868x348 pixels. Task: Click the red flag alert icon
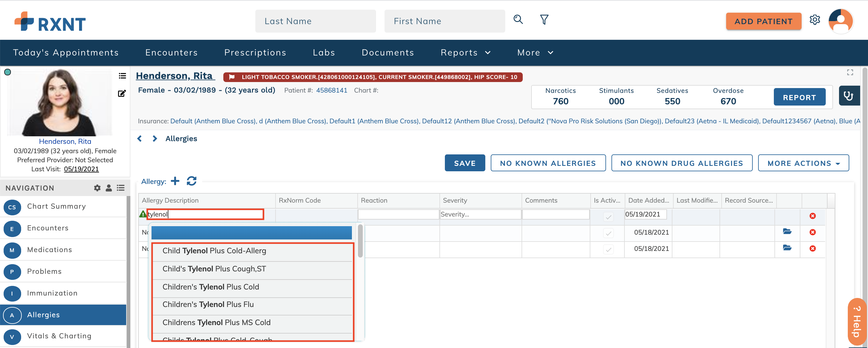(x=231, y=77)
